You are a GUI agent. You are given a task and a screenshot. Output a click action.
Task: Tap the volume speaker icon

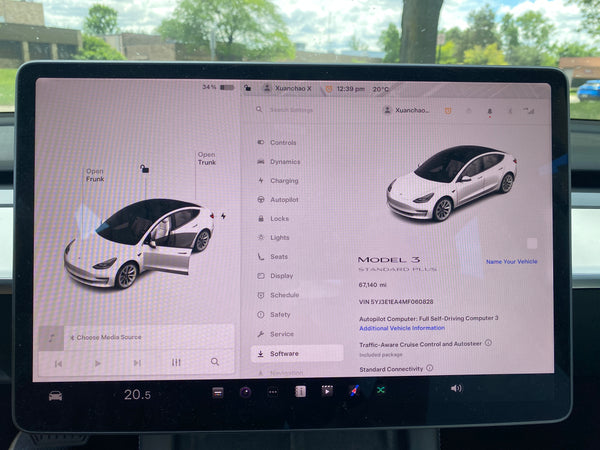pos(456,388)
